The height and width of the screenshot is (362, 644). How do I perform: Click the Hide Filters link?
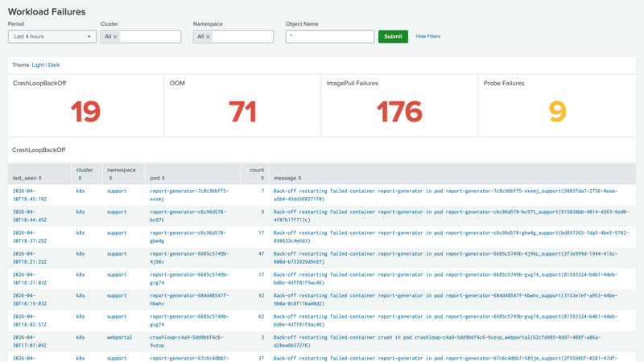point(428,36)
